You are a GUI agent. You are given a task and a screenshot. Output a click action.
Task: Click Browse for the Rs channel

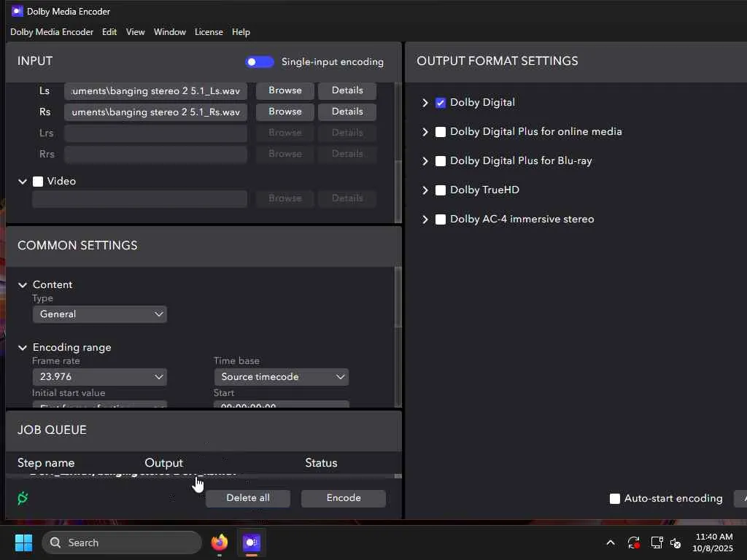coord(285,112)
